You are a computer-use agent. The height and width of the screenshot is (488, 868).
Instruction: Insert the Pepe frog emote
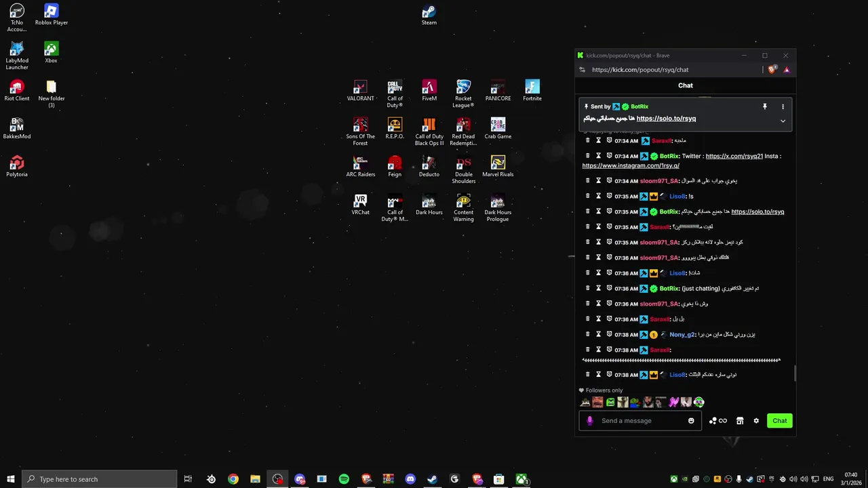tap(635, 402)
